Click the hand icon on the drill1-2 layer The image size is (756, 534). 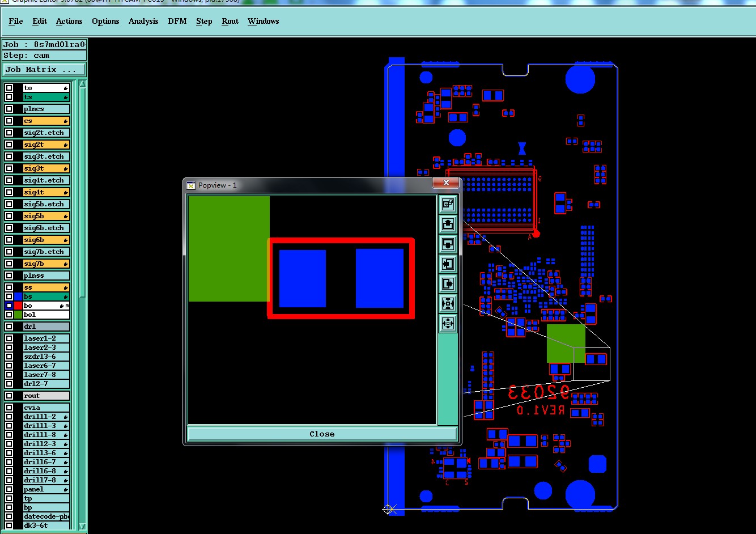pos(66,417)
